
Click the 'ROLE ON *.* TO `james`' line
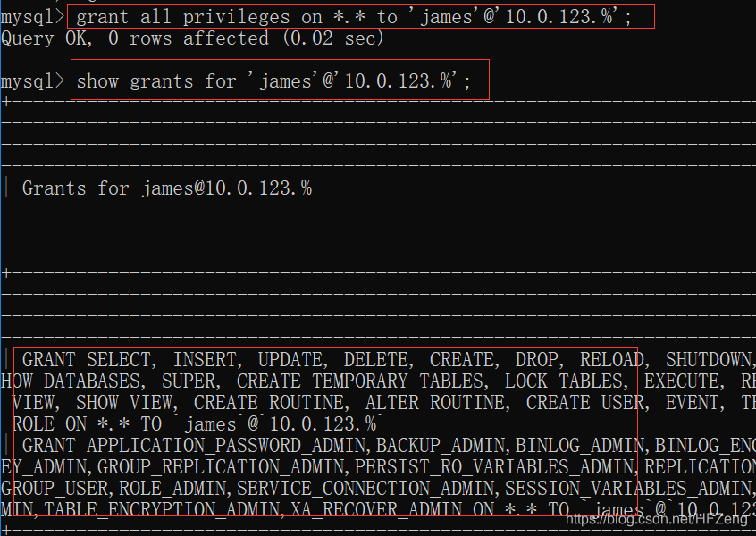point(197,424)
